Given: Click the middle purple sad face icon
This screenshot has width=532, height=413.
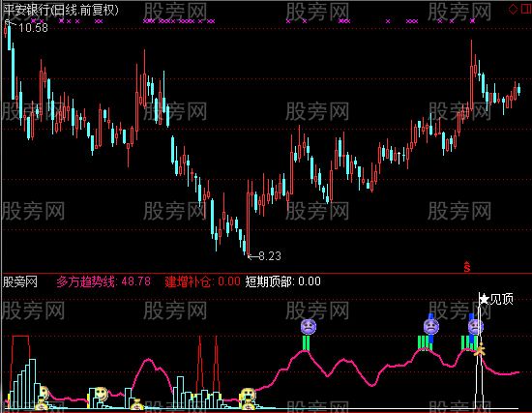Looking at the screenshot, I should pyautogui.click(x=430, y=327).
